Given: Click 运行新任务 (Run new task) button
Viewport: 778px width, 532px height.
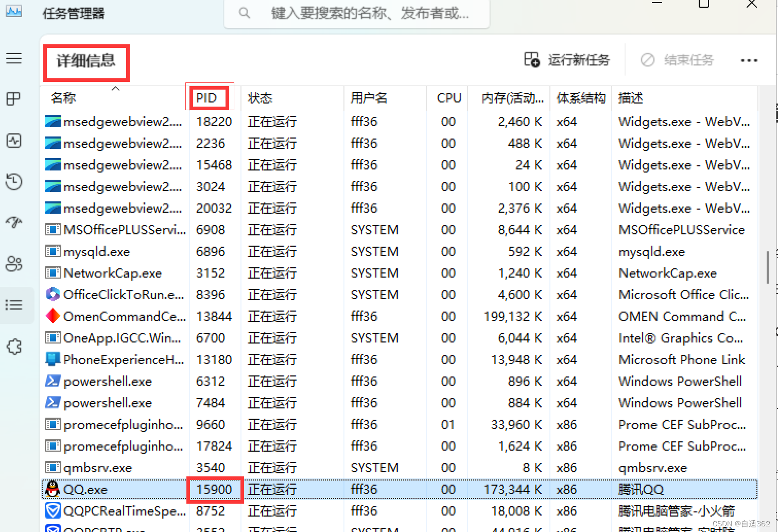Looking at the screenshot, I should pyautogui.click(x=567, y=60).
